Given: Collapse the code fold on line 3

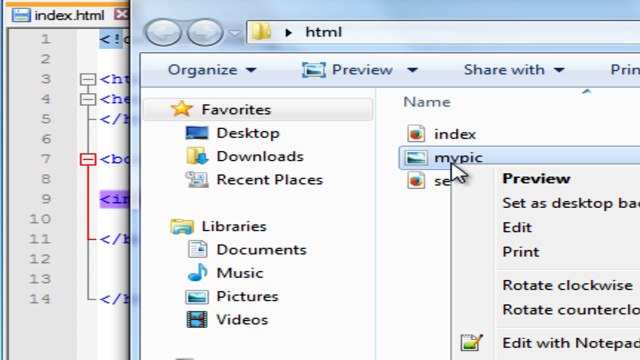Looking at the screenshot, I should pyautogui.click(x=88, y=79).
